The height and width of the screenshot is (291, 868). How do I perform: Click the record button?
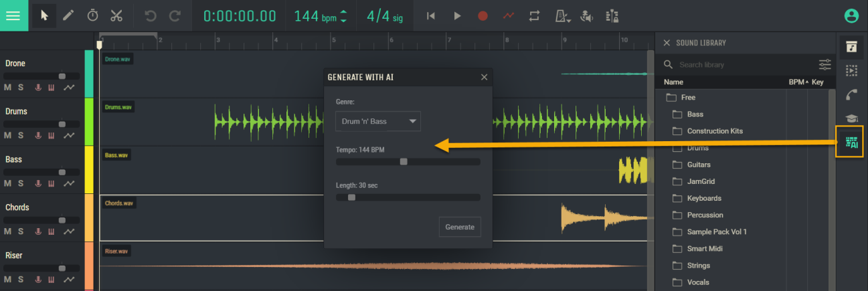pos(483,15)
